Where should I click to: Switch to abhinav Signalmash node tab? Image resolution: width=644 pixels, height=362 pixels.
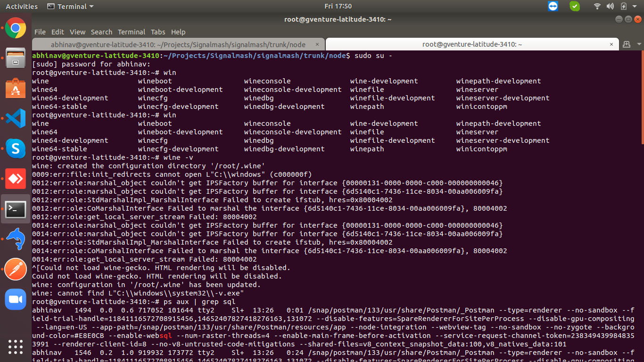[x=178, y=44]
